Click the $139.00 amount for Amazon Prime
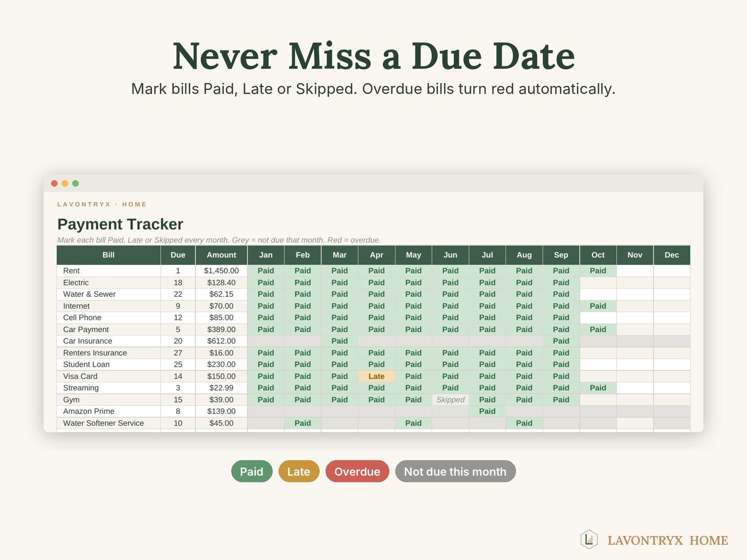This screenshot has height=560, width=747. tap(221, 411)
